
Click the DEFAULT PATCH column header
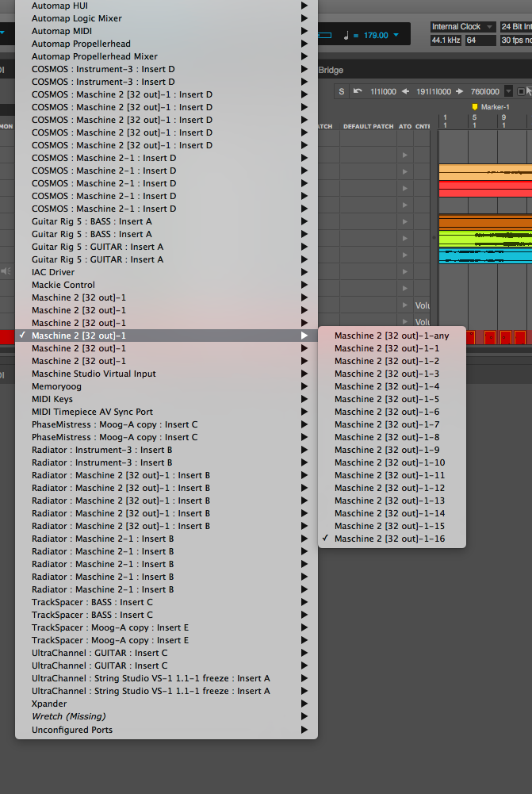pos(368,127)
